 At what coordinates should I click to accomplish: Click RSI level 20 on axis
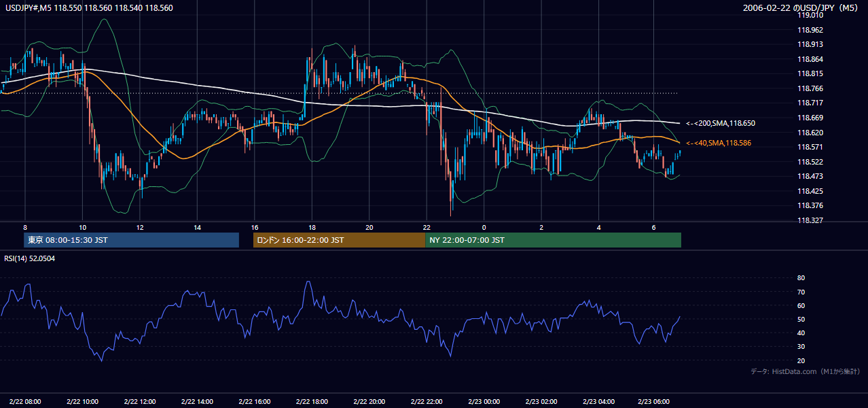click(801, 360)
